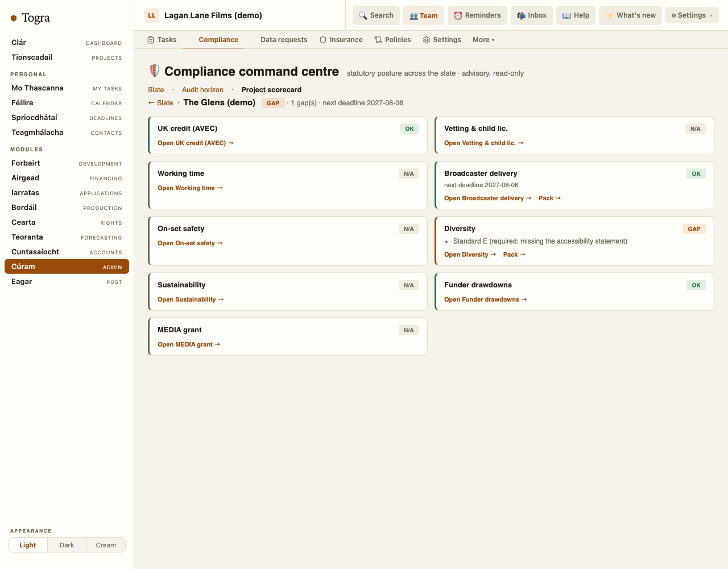The height and width of the screenshot is (569, 728).
Task: Expand the More menu in tab bar
Action: point(483,40)
